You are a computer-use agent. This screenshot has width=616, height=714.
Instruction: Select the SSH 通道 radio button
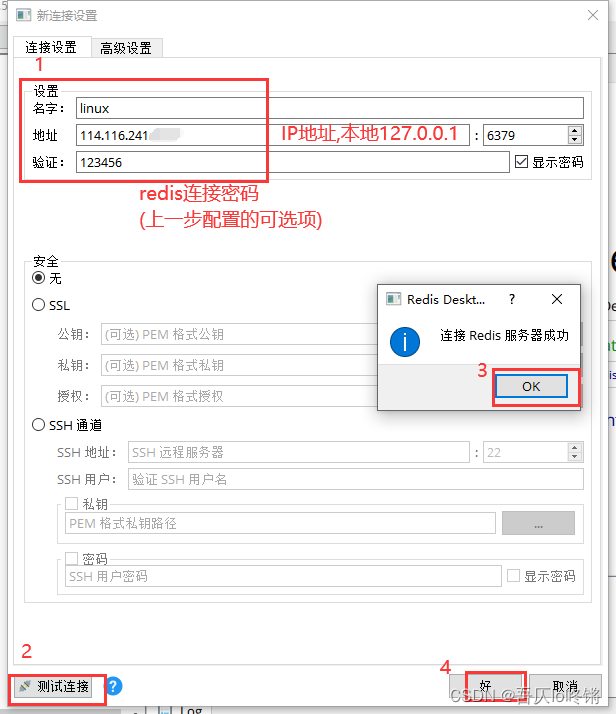tap(39, 425)
